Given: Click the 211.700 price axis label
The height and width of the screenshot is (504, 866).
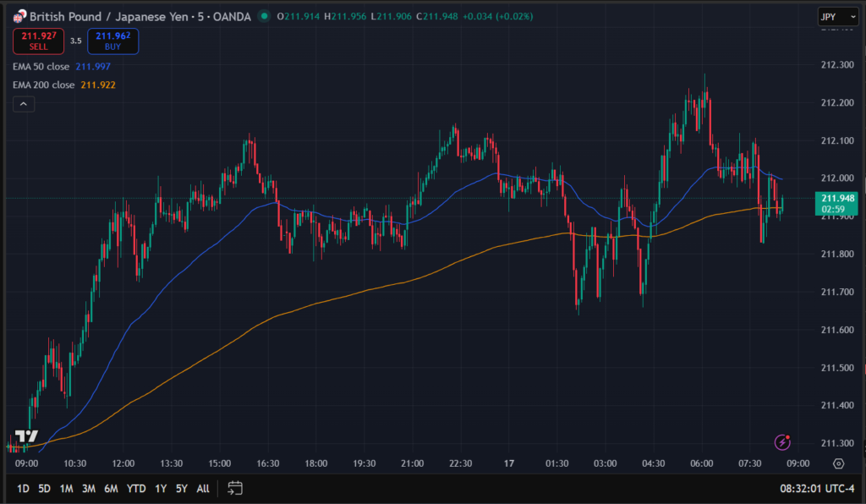Looking at the screenshot, I should 837,292.
